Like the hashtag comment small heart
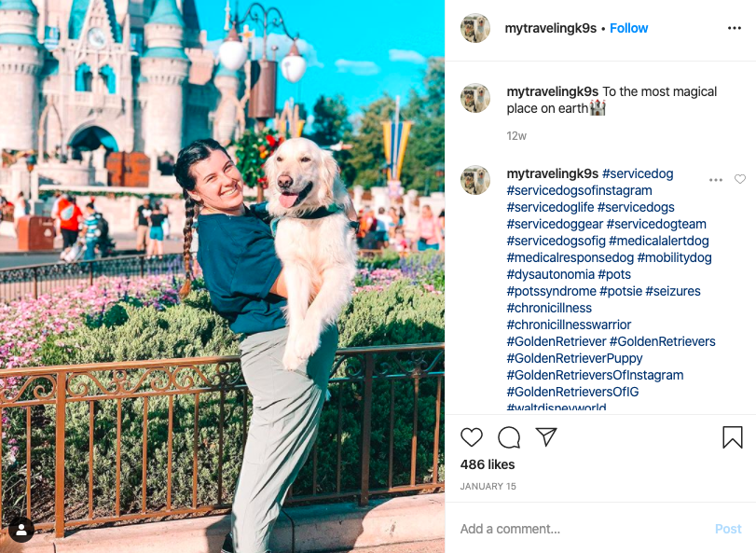This screenshot has height=553, width=756. [739, 179]
